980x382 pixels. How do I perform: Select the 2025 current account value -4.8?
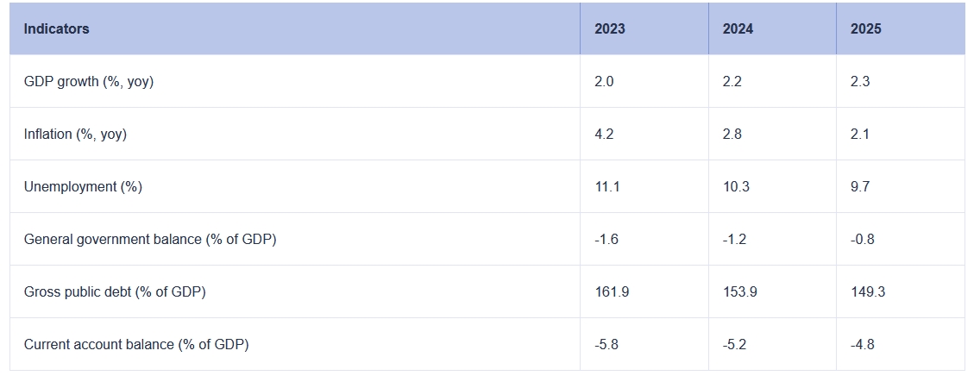click(x=863, y=344)
